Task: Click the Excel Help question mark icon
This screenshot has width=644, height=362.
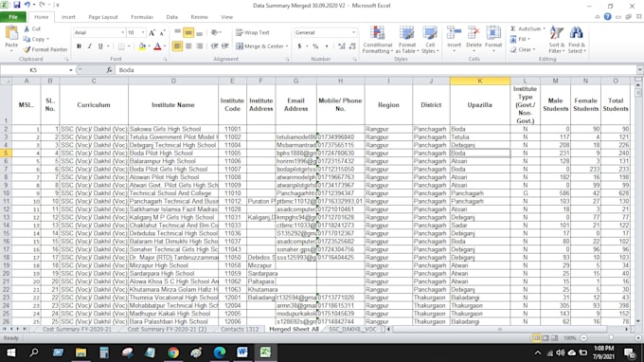Action: pos(607,17)
